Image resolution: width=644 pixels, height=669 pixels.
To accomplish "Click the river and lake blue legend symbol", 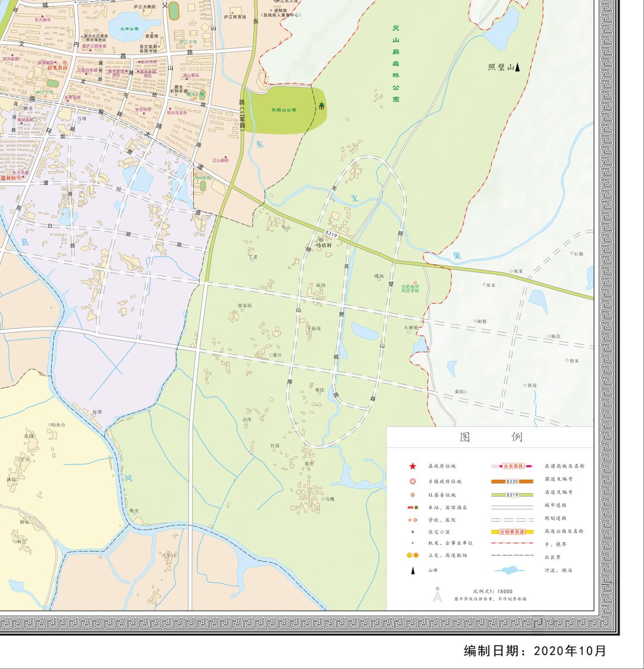I will 509,570.
